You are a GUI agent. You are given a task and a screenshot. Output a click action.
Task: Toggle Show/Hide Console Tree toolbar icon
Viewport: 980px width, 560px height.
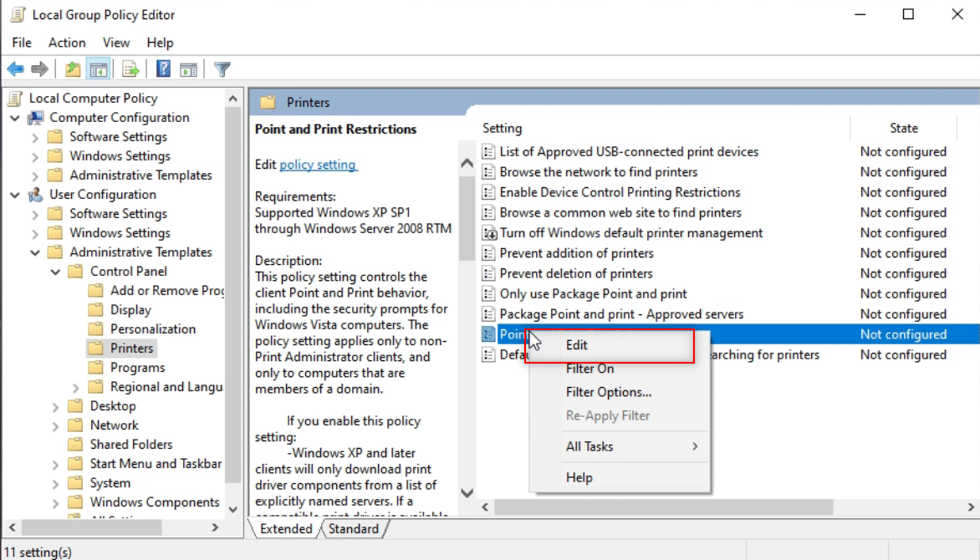[x=98, y=69]
